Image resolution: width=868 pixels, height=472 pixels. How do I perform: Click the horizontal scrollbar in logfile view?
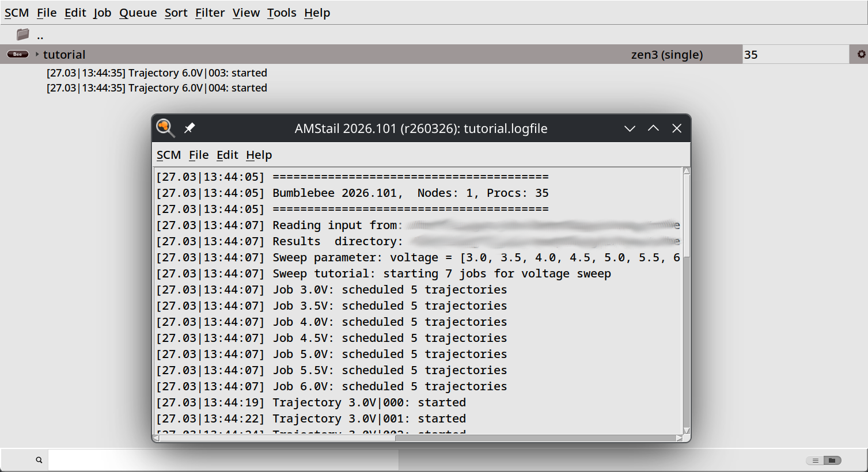(x=276, y=438)
